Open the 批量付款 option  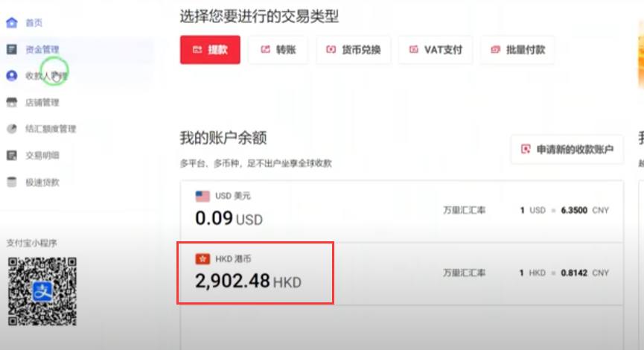pyautogui.click(x=517, y=50)
